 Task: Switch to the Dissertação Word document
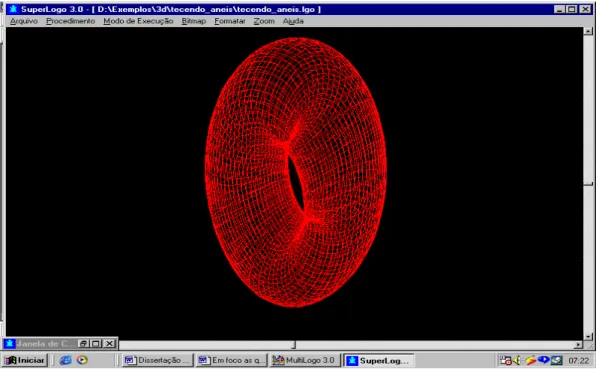pos(158,360)
